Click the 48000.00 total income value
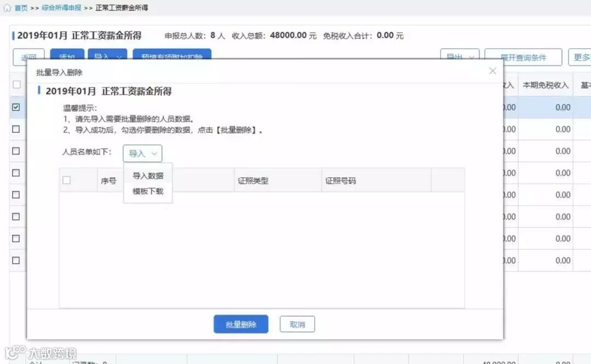The image size is (591, 364). pyautogui.click(x=288, y=36)
